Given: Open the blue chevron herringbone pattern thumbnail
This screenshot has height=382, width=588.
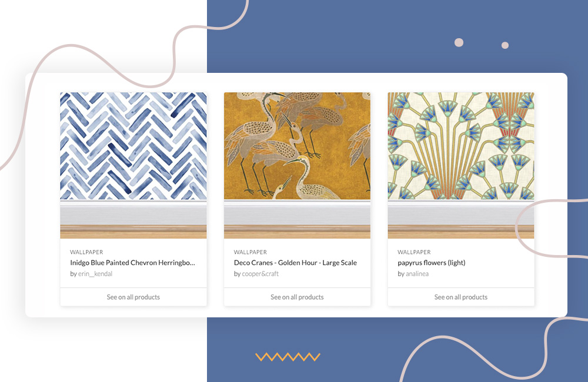Looking at the screenshot, I should click(x=133, y=165).
